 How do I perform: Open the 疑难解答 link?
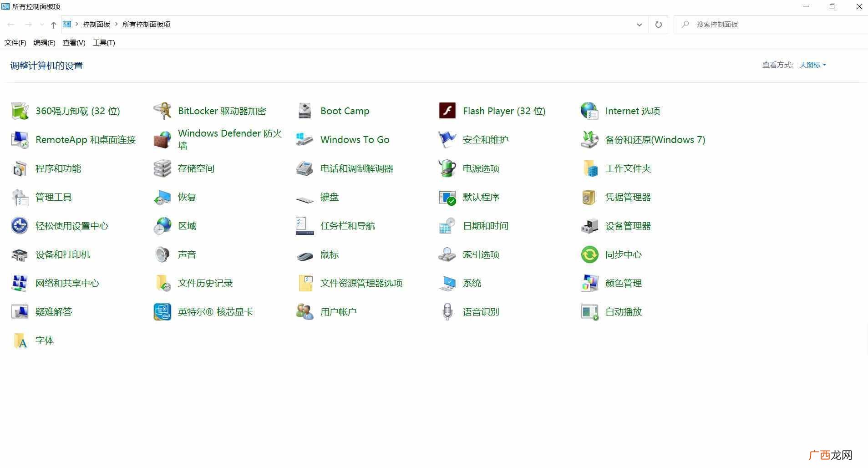point(54,312)
